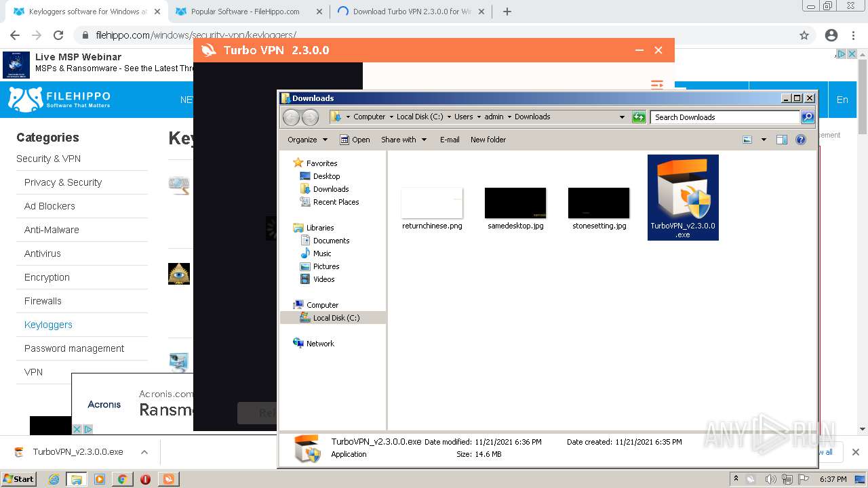Click New folder in Explorer toolbar
The image size is (868, 488).
(x=488, y=140)
